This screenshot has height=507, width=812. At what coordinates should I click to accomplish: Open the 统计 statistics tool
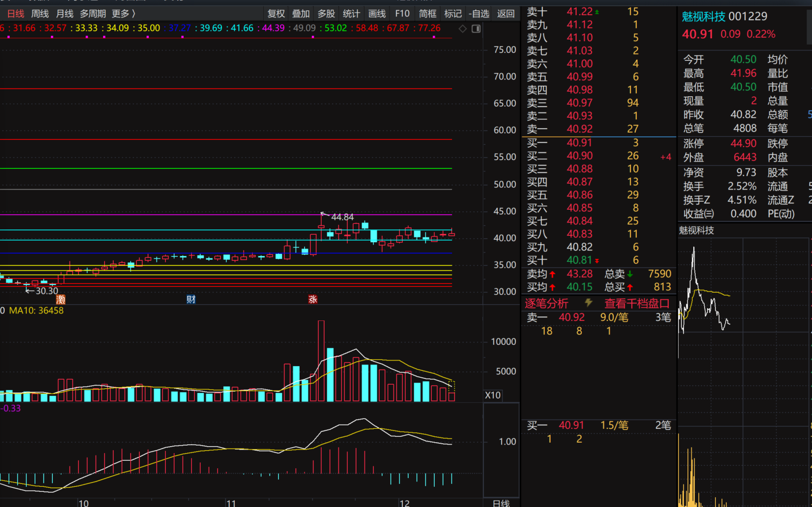(351, 13)
